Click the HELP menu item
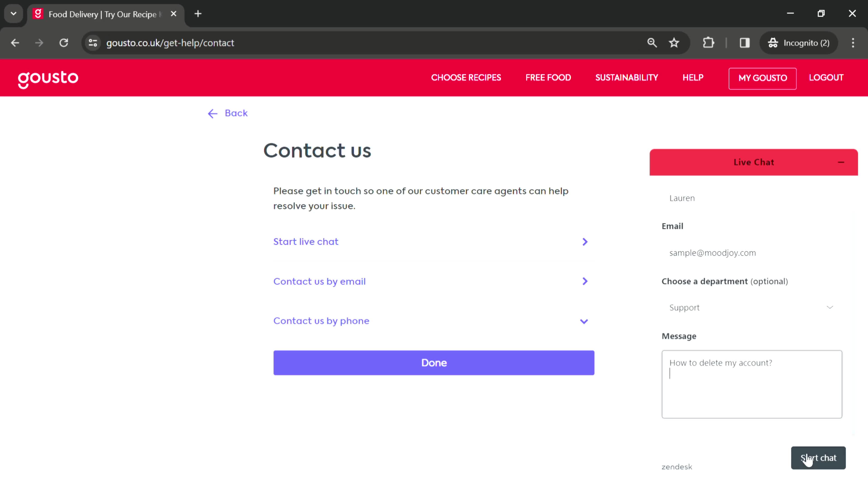 [x=693, y=77]
